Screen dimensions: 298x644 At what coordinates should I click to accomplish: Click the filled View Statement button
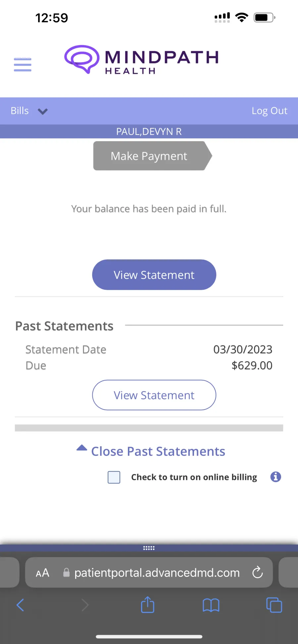pos(154,275)
